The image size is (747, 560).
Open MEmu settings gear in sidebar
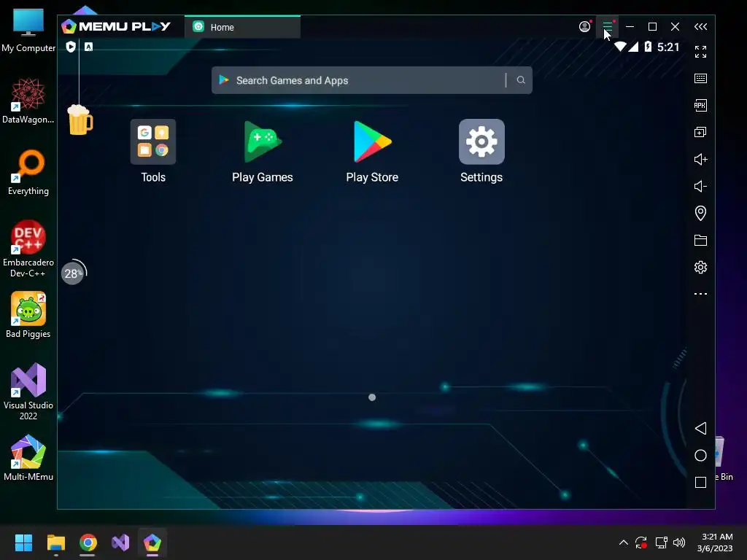[700, 267]
